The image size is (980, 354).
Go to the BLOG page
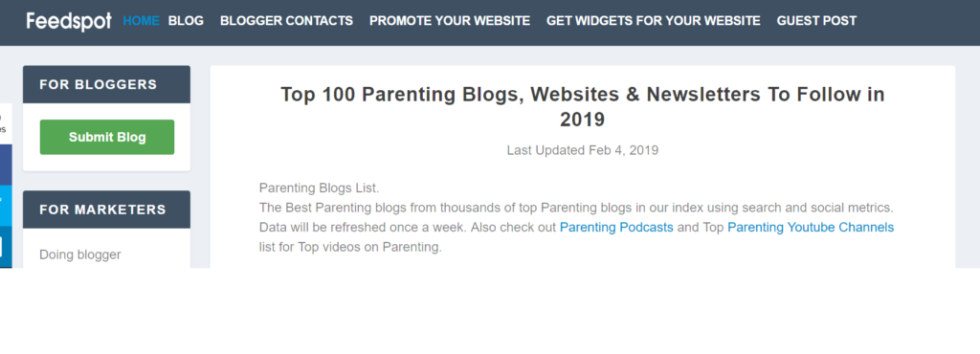coord(186,21)
